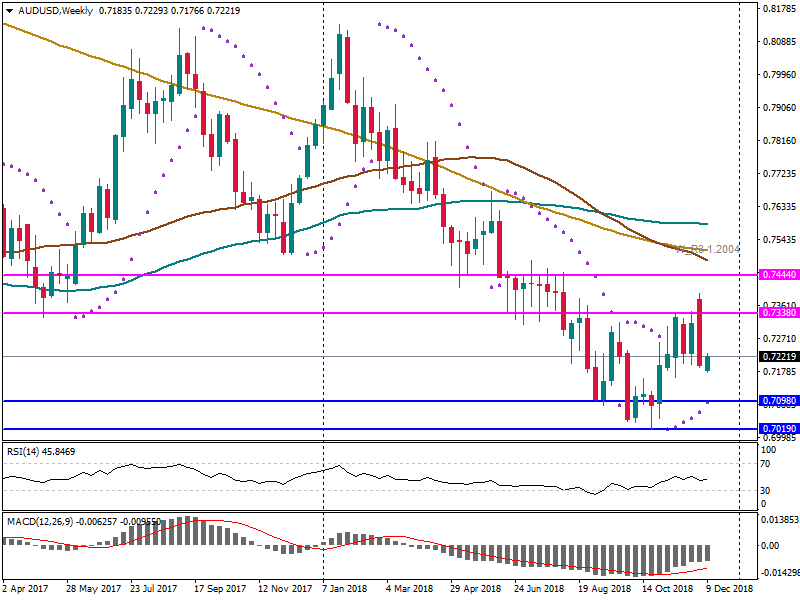The image size is (800, 600).
Task: Click the triangle arrow beside AUDUSD,Weekly title
Action: coord(8,10)
